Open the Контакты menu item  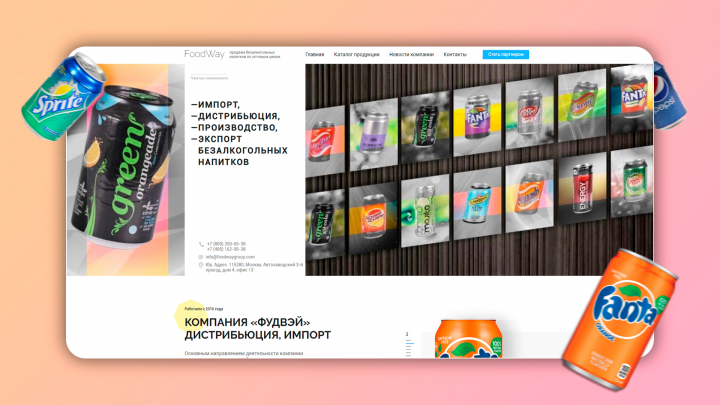455,54
